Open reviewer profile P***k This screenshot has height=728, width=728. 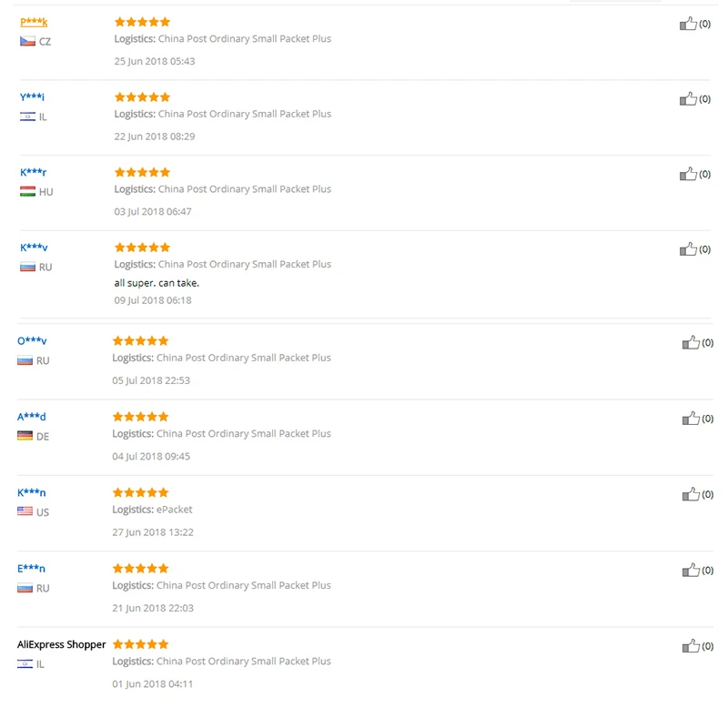34,22
